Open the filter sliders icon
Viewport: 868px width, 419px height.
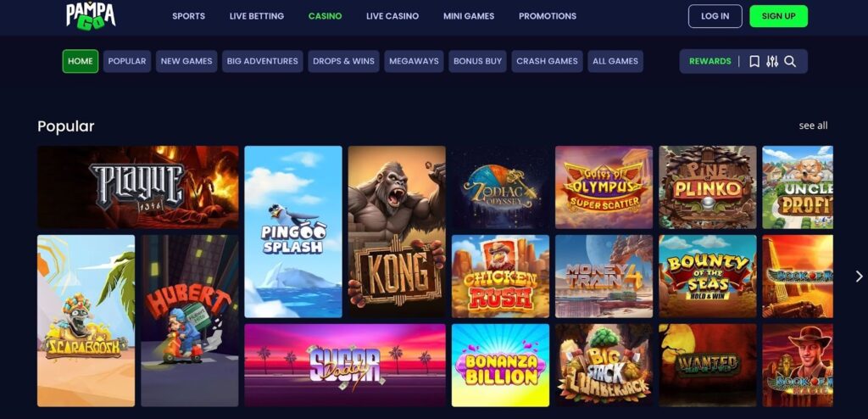click(772, 62)
